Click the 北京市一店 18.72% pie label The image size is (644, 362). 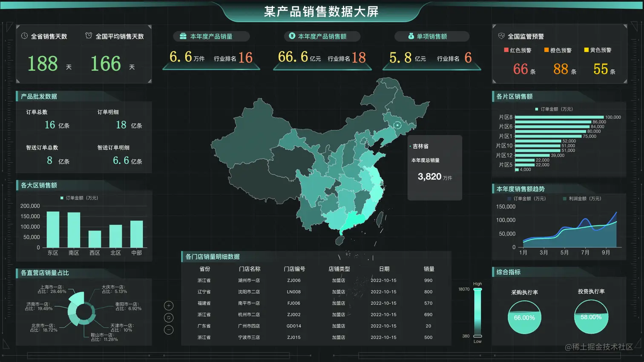click(x=44, y=328)
